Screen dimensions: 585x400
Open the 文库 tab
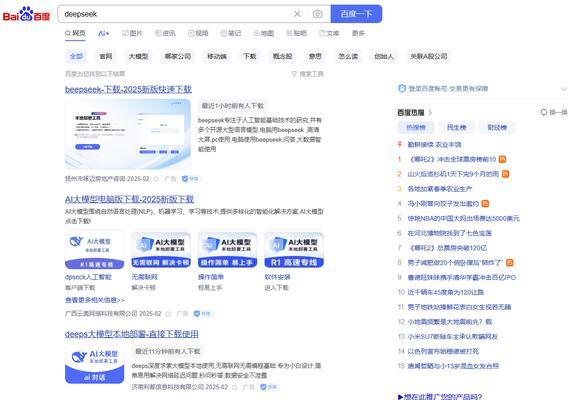tap(329, 33)
